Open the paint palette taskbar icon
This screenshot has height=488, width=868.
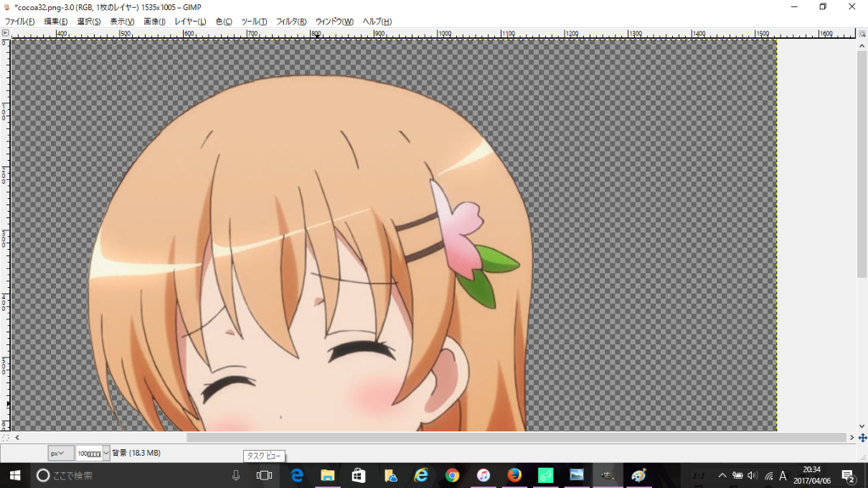point(638,475)
